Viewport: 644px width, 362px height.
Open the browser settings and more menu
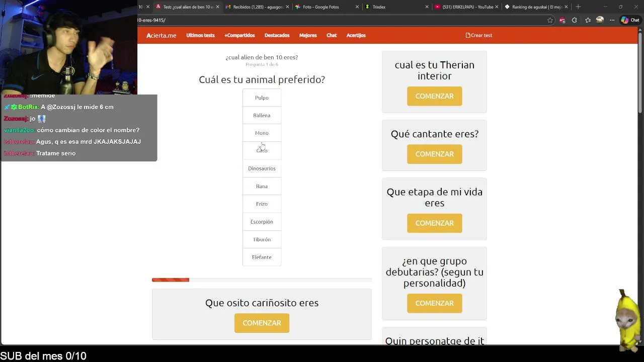tap(612, 20)
